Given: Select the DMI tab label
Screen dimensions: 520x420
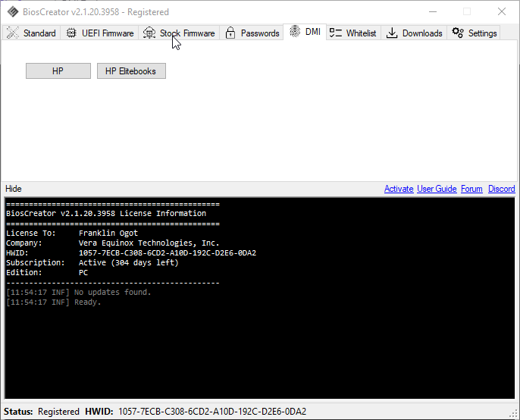Looking at the screenshot, I should click(313, 32).
